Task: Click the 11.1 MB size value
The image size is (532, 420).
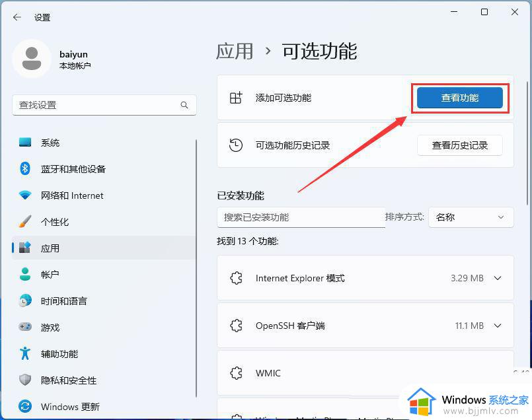Action: [469, 326]
